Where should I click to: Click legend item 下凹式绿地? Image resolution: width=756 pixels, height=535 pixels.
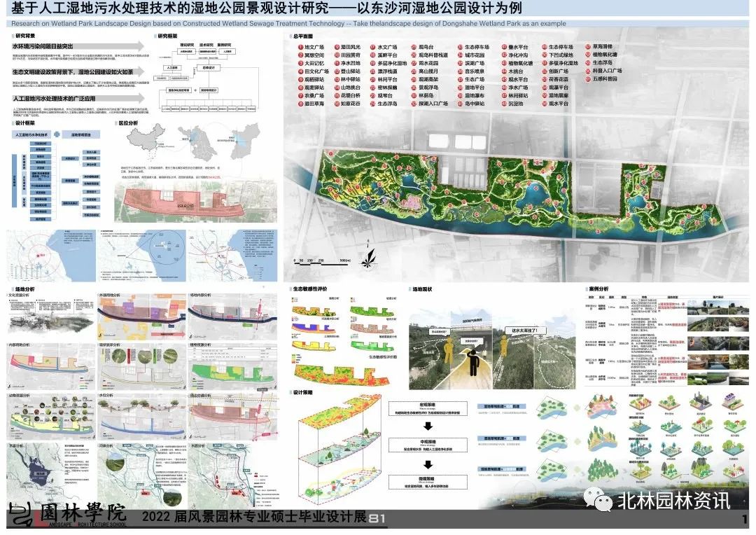[558, 55]
